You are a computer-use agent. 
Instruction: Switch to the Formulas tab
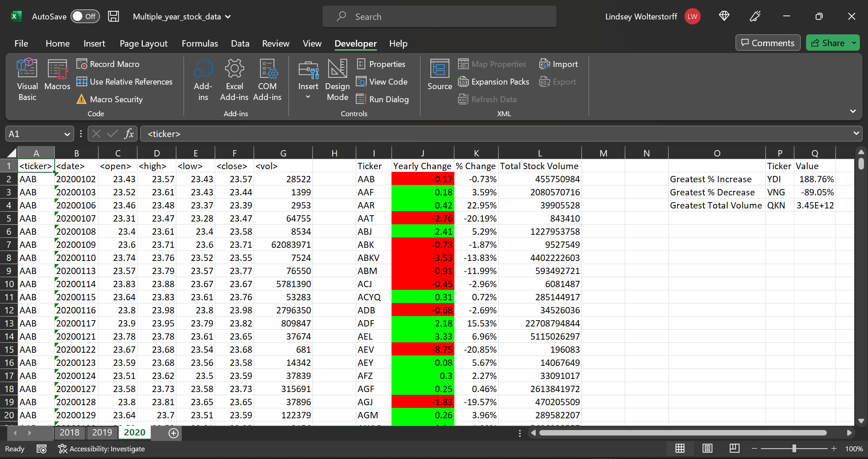pyautogui.click(x=199, y=43)
